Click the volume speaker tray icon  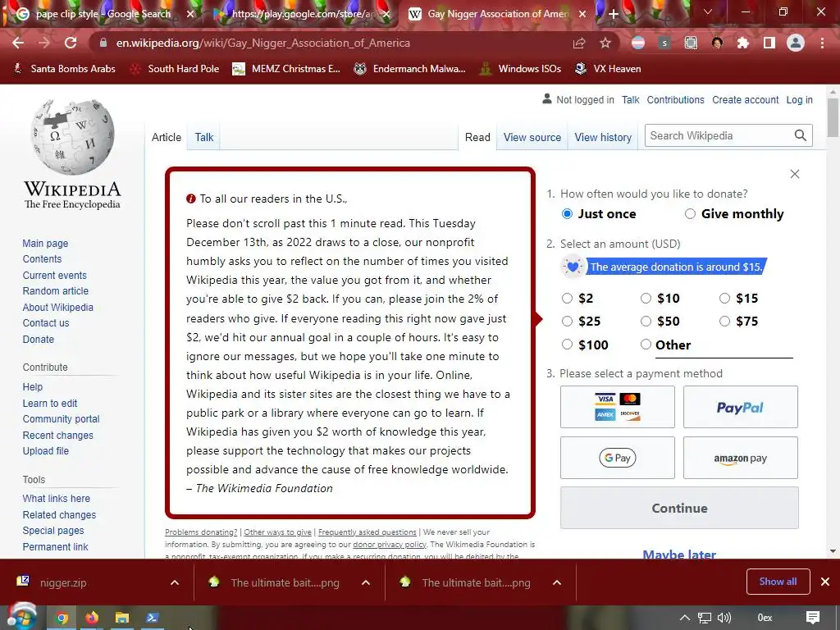(x=724, y=618)
